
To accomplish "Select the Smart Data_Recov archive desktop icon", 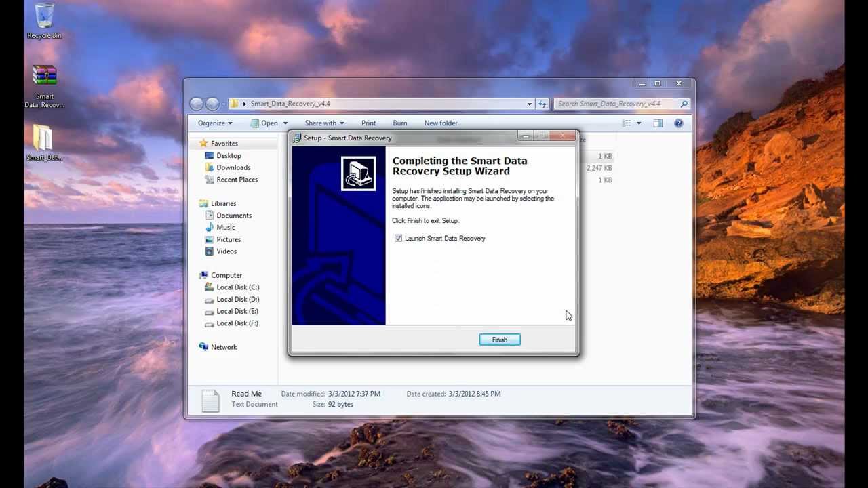I will tap(45, 87).
